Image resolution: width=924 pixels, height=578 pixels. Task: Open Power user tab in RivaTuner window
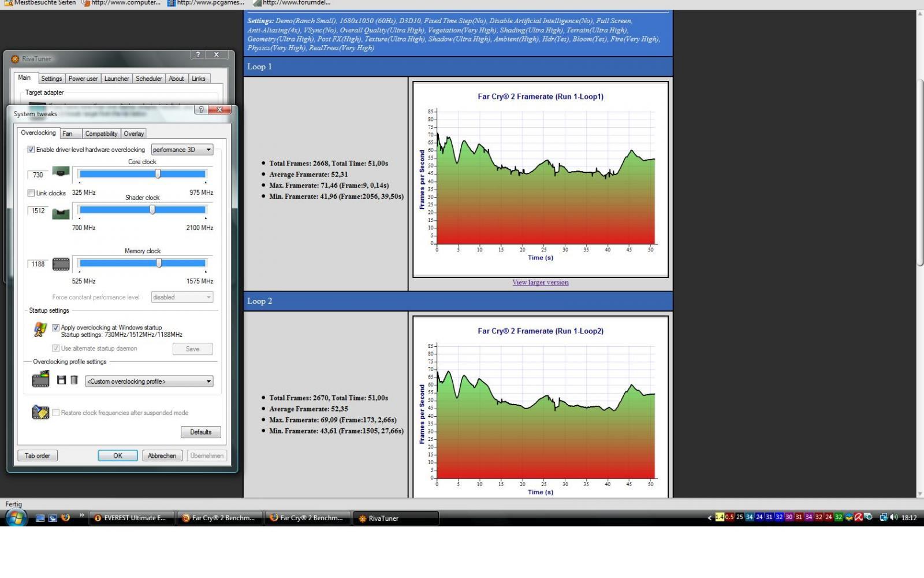pyautogui.click(x=83, y=79)
